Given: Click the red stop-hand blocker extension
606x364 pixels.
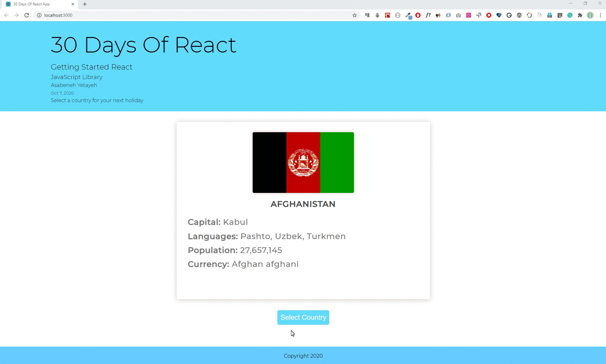Looking at the screenshot, I should click(418, 15).
